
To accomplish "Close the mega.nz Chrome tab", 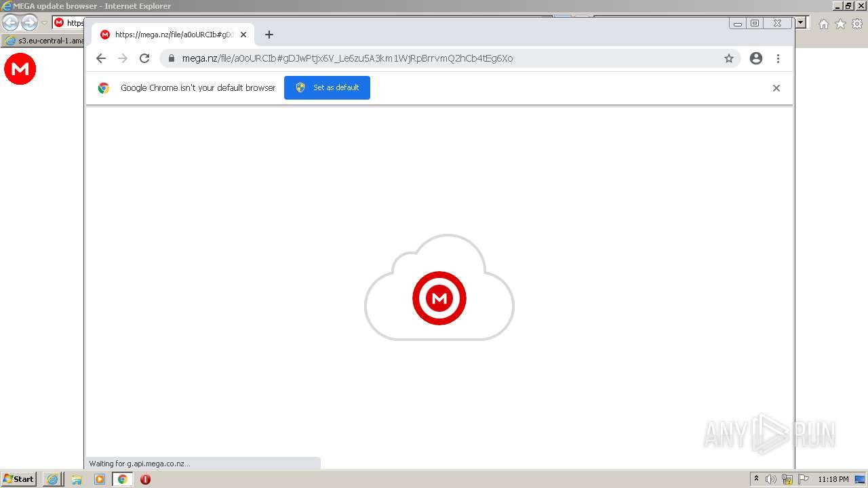I will 243,35.
